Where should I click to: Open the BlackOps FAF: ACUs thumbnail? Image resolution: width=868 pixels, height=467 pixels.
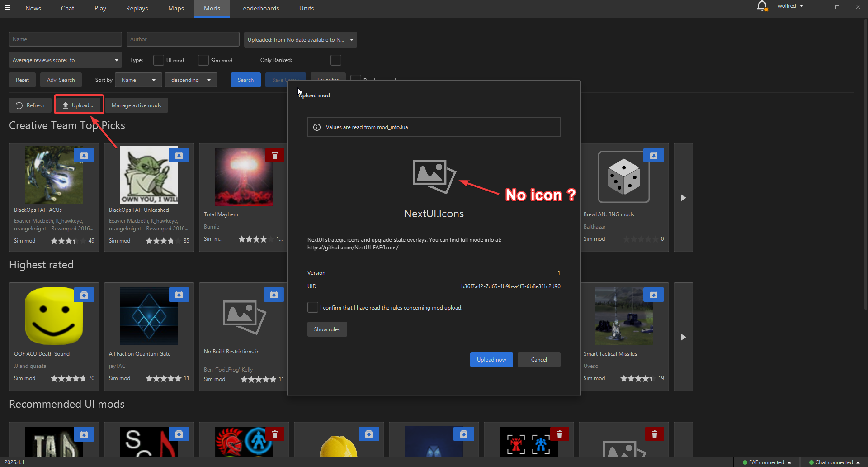[x=54, y=175]
